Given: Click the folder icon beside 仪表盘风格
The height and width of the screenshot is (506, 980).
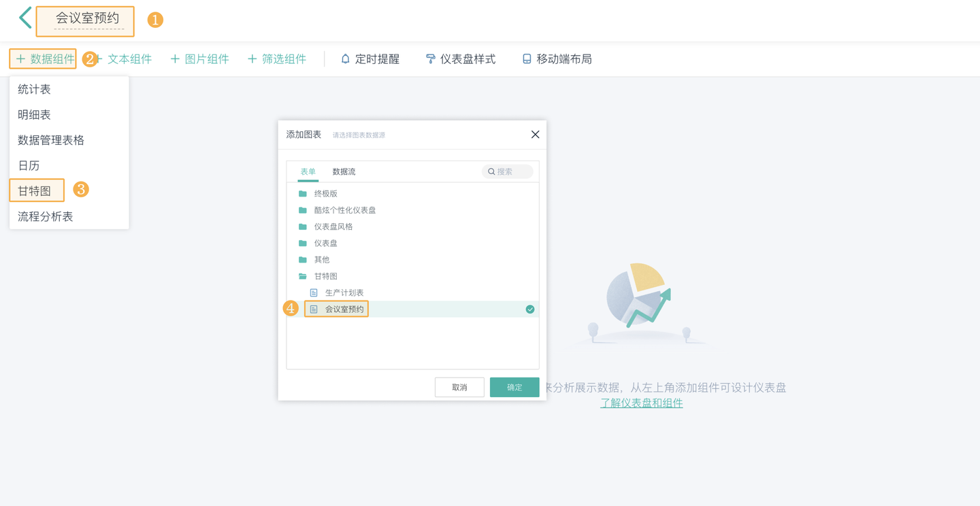Looking at the screenshot, I should click(303, 226).
